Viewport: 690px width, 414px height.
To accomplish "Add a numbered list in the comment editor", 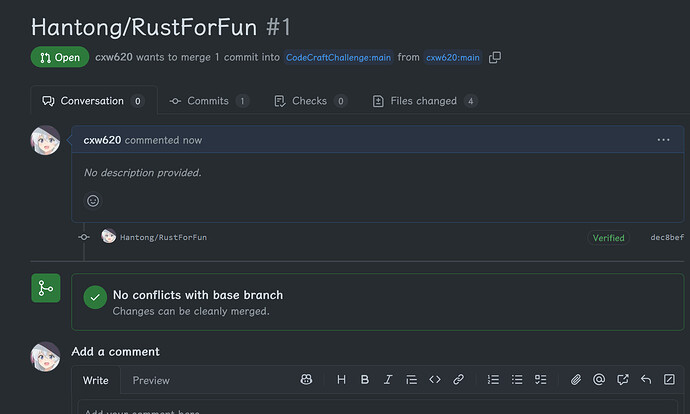I will coord(493,380).
